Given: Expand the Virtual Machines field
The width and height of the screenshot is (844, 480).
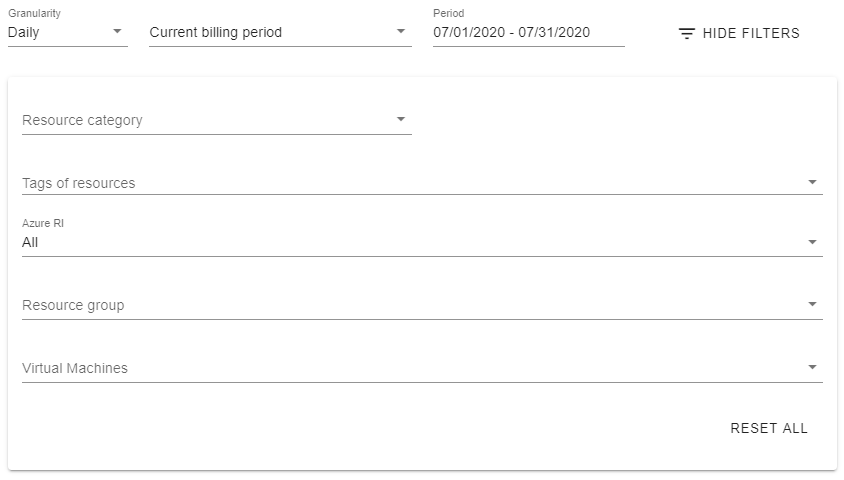Looking at the screenshot, I should point(400,368).
